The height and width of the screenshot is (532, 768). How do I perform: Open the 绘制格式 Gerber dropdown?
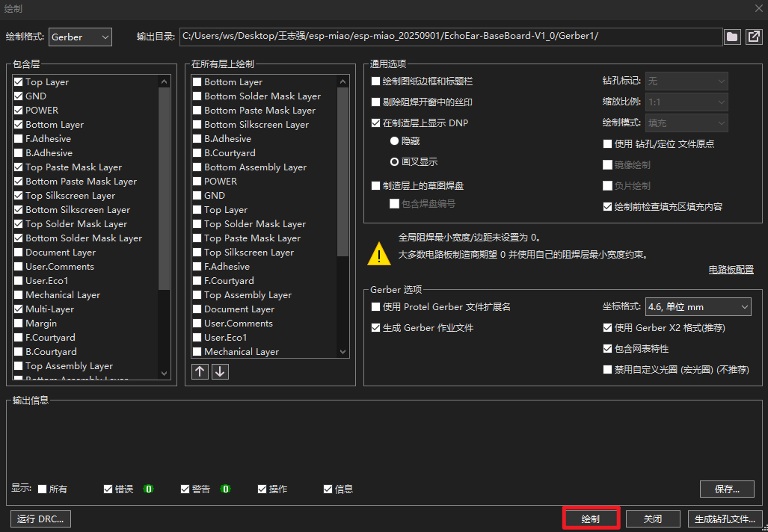80,37
